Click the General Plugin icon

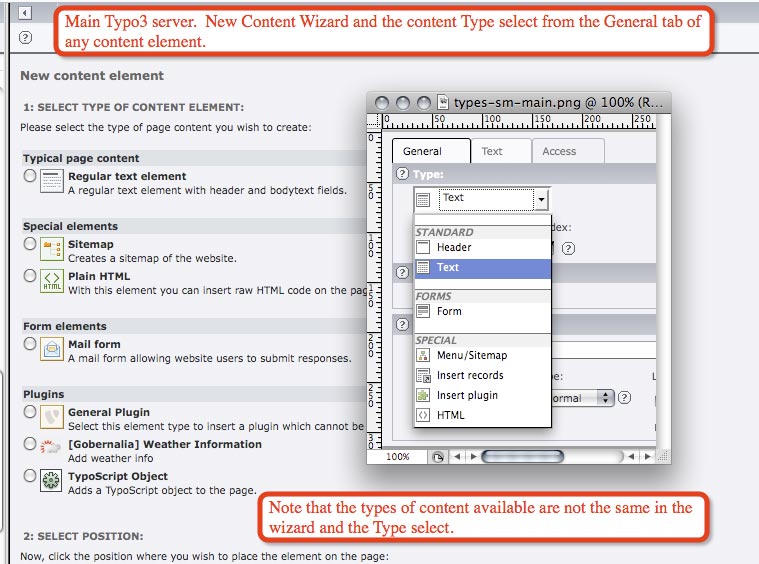point(52,417)
